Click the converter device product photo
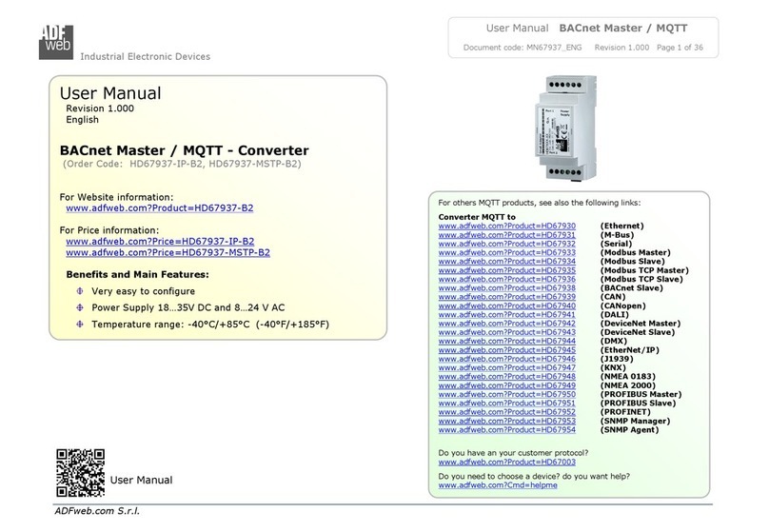The image size is (769, 532). pyautogui.click(x=566, y=128)
